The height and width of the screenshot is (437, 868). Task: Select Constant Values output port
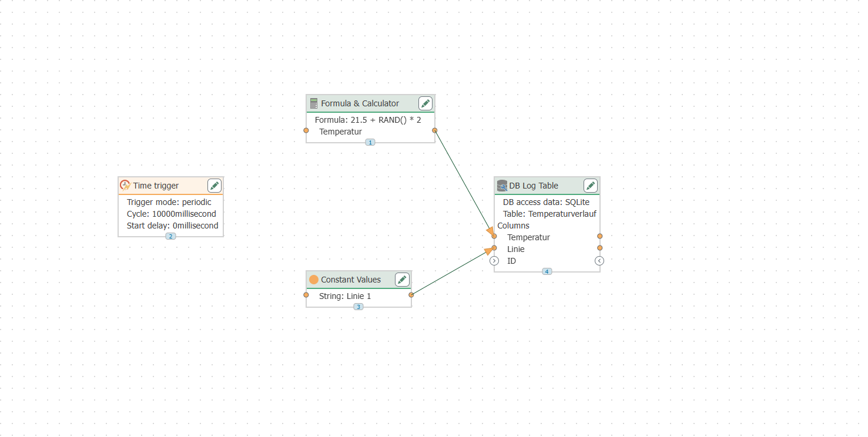tap(411, 295)
